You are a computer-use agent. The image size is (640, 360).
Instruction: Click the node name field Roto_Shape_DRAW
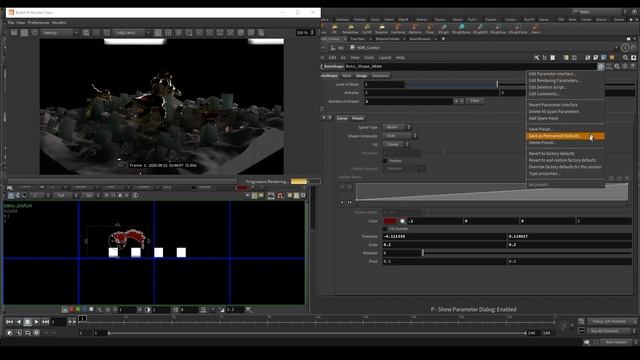click(470, 67)
